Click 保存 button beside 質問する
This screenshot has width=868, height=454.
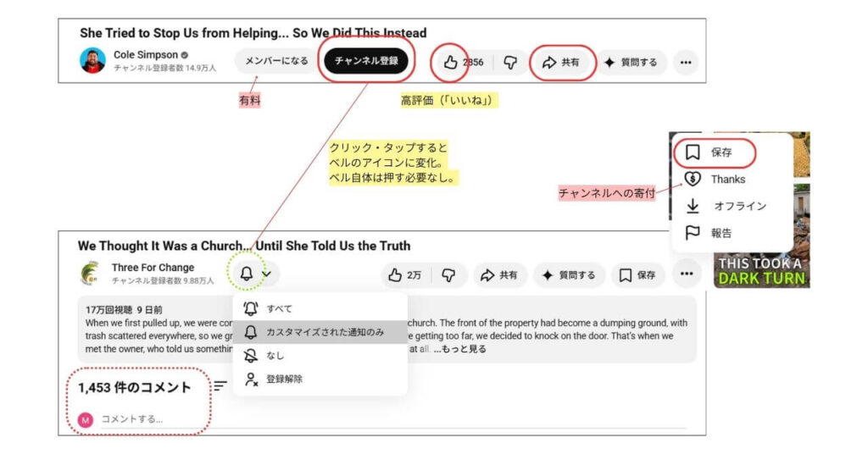(x=637, y=274)
